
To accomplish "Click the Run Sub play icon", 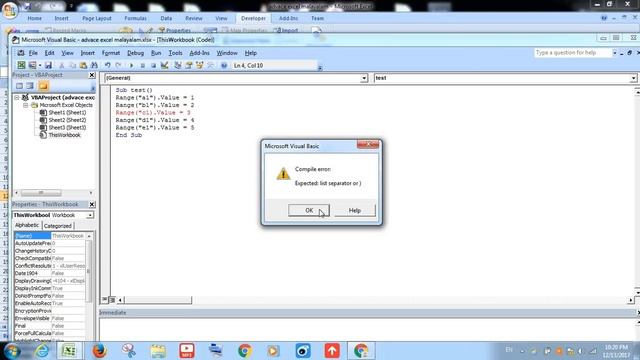I will (131, 65).
